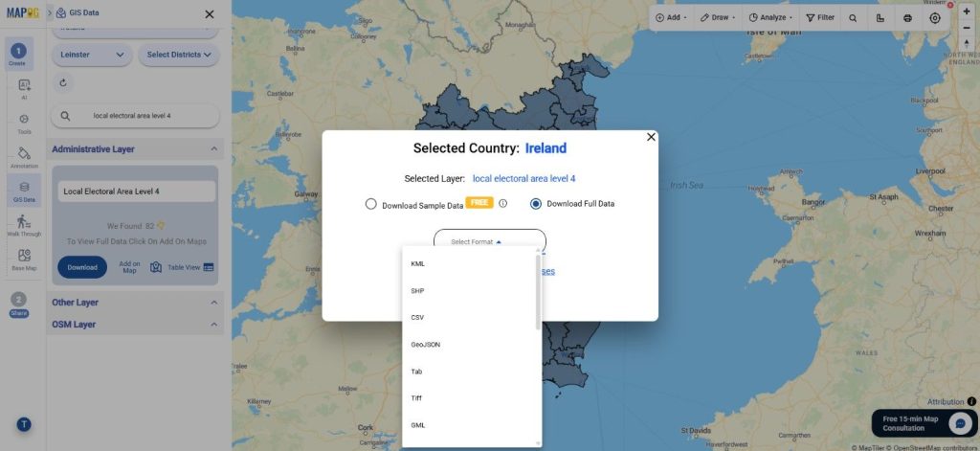Click the map search magnifier in toolbar
The height and width of the screenshot is (451, 980).
pos(853,18)
